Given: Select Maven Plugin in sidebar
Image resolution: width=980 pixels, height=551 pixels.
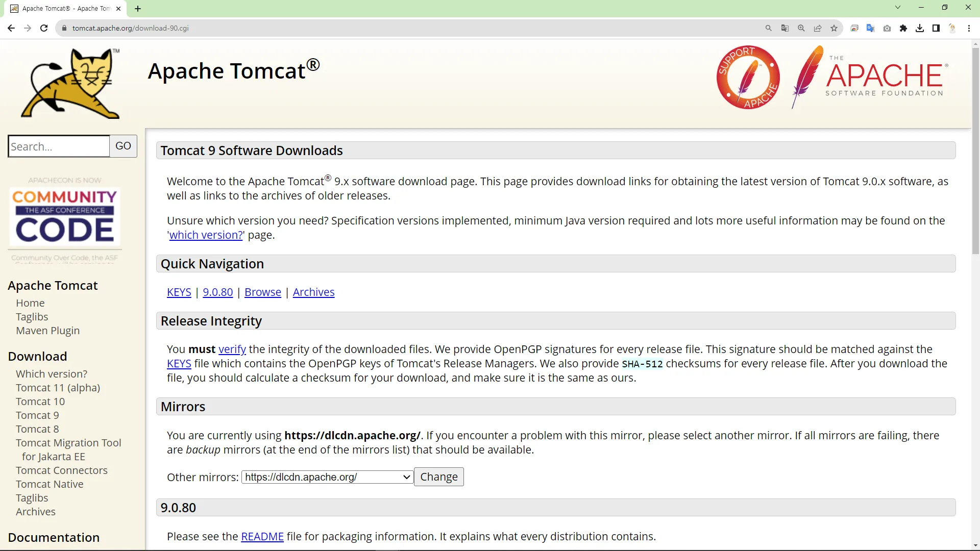Looking at the screenshot, I should (x=47, y=331).
